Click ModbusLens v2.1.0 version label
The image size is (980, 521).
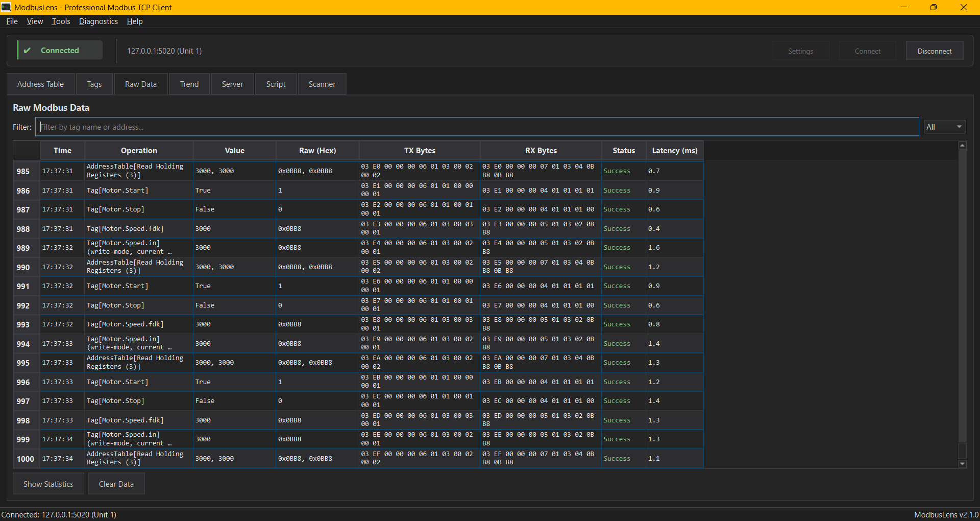(946, 514)
